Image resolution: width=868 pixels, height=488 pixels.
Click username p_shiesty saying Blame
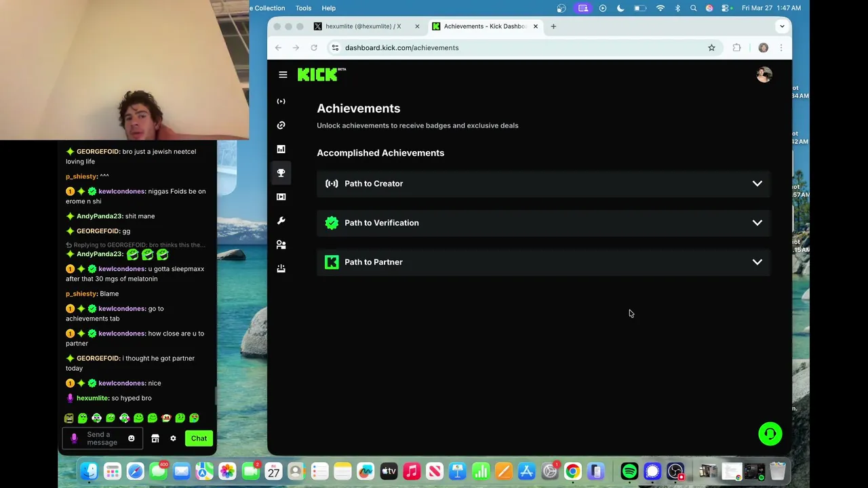pyautogui.click(x=81, y=293)
